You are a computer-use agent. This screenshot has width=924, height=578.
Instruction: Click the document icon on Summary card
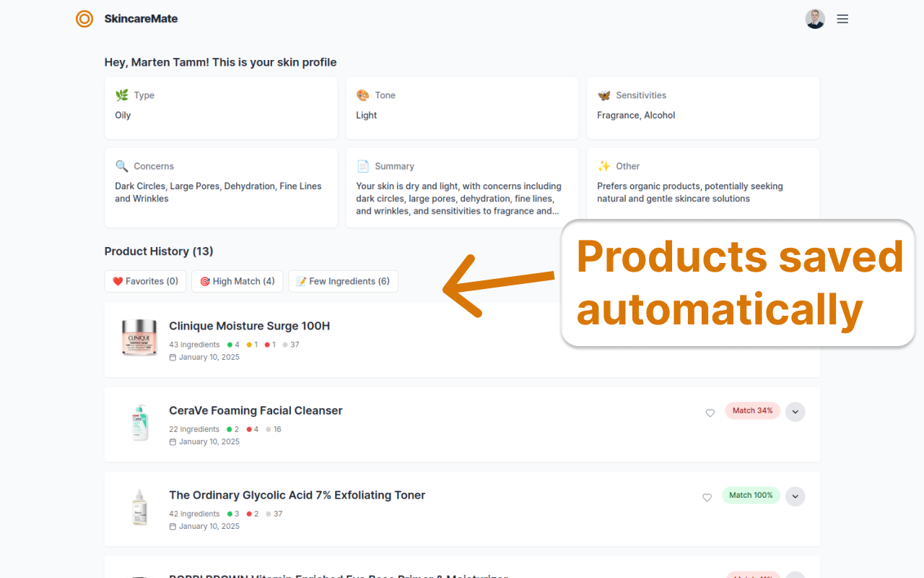coord(363,166)
